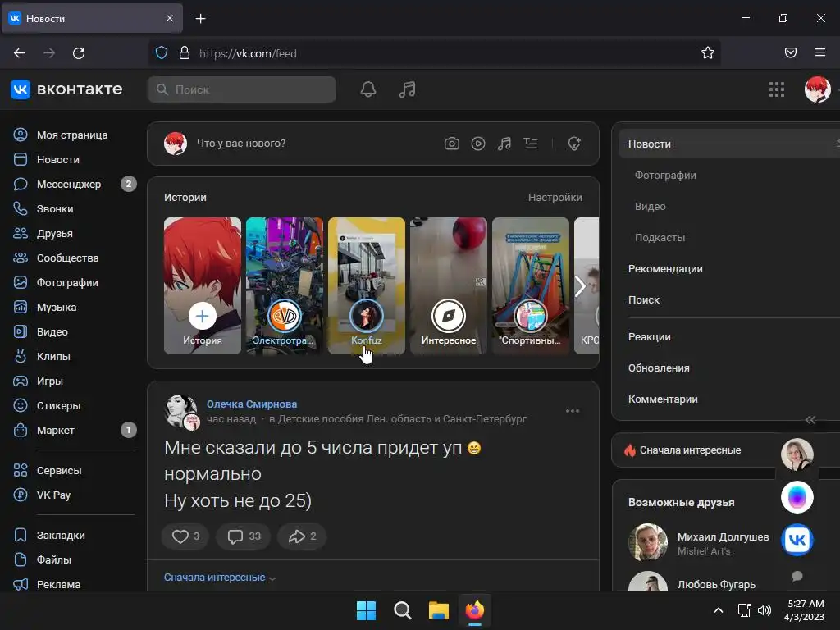Image resolution: width=840 pixels, height=630 pixels.
Task: Open 'Мессенджер' in the left menu
Action: [75, 185]
